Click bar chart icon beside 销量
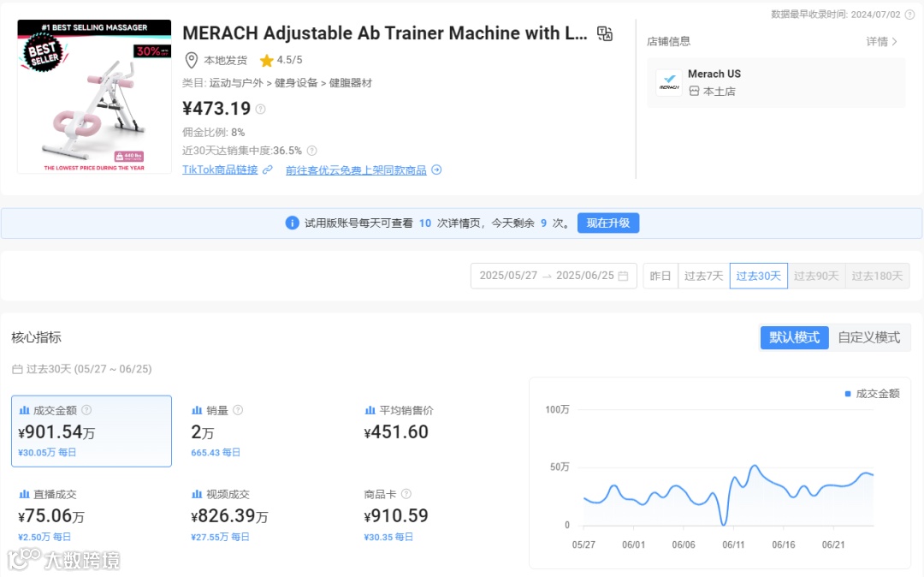 [197, 410]
